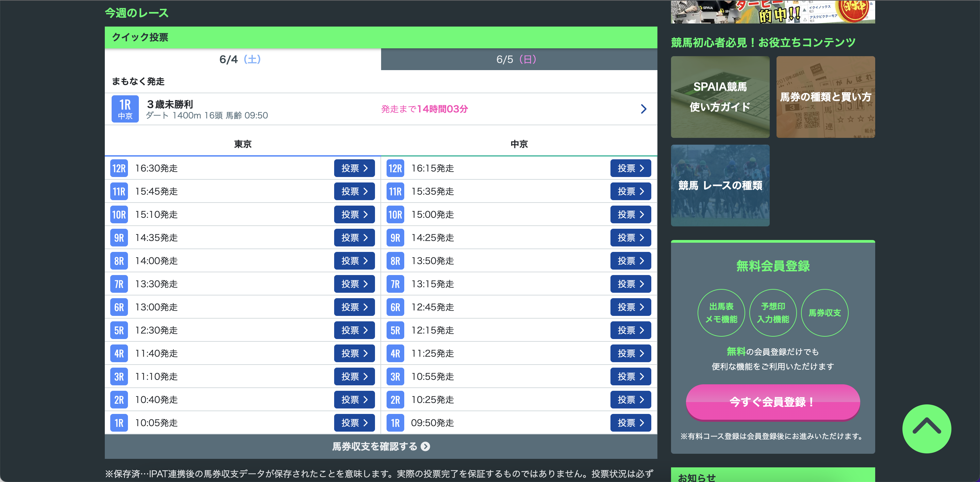980x482 pixels.
Task: Vote on 中京 8R 13:50 race
Action: (631, 261)
